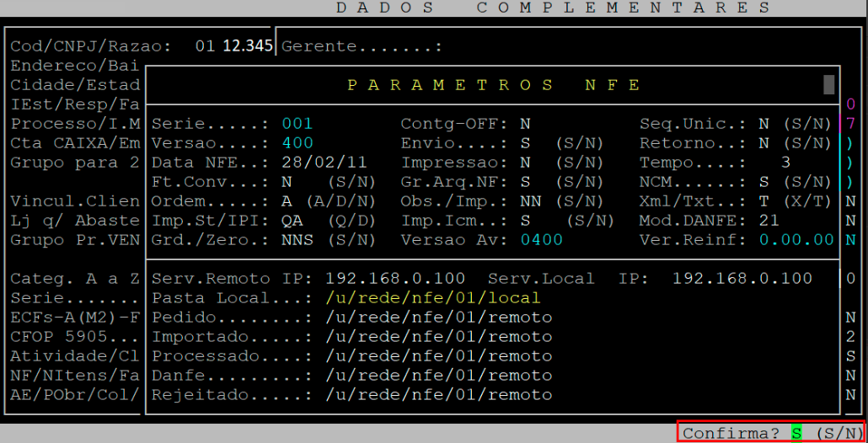Click the DADOS COMPLEMENTARES header
This screenshot has height=443, width=868.
pyautogui.click(x=553, y=8)
